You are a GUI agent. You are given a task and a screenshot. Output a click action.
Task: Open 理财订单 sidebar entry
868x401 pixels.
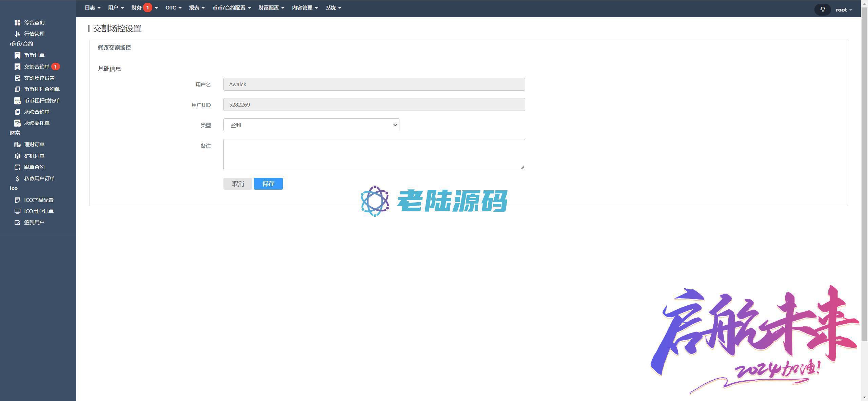coord(34,144)
